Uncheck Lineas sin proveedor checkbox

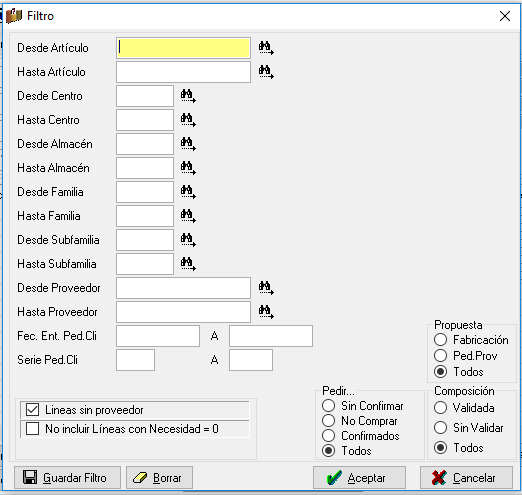click(x=32, y=410)
